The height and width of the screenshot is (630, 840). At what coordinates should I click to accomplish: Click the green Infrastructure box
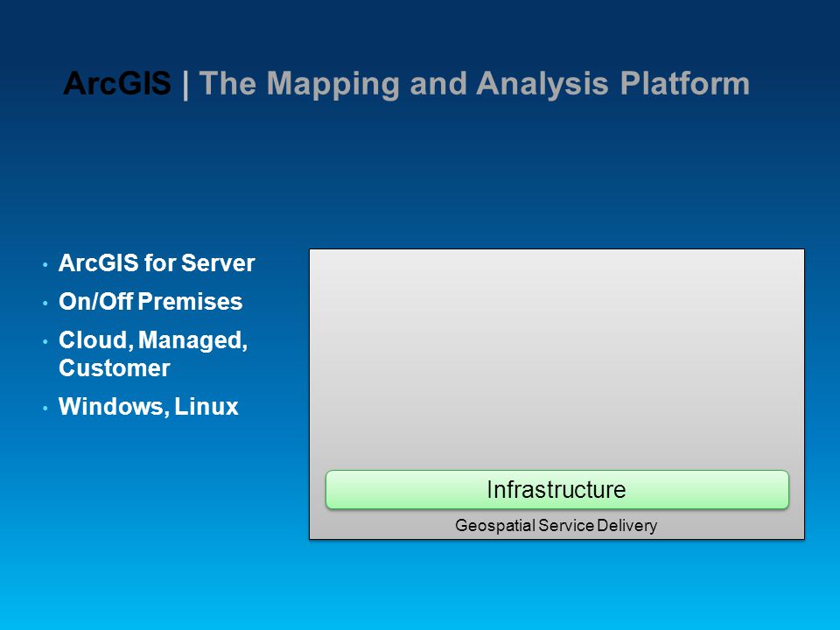point(557,490)
